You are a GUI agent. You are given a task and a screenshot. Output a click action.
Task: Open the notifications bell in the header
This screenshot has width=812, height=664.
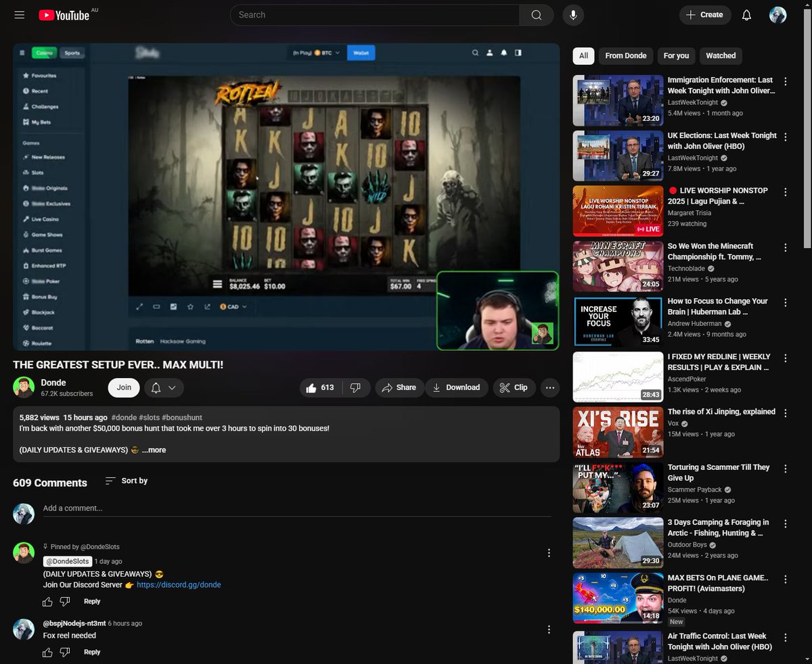(x=747, y=15)
